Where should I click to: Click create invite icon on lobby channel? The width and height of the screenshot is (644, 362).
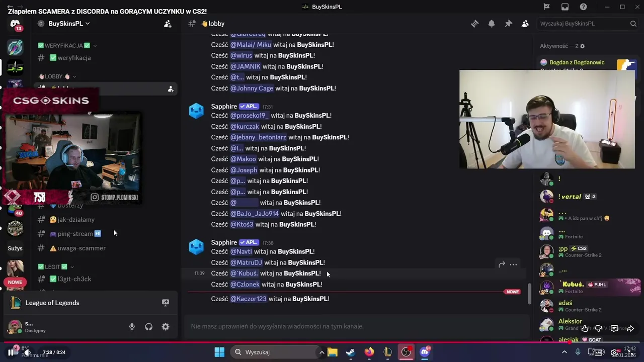point(171,89)
